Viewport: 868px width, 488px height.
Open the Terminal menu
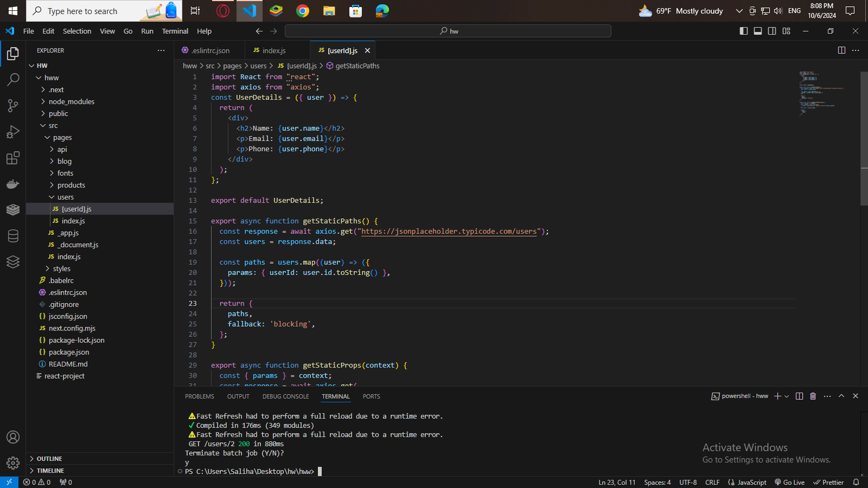coord(175,31)
